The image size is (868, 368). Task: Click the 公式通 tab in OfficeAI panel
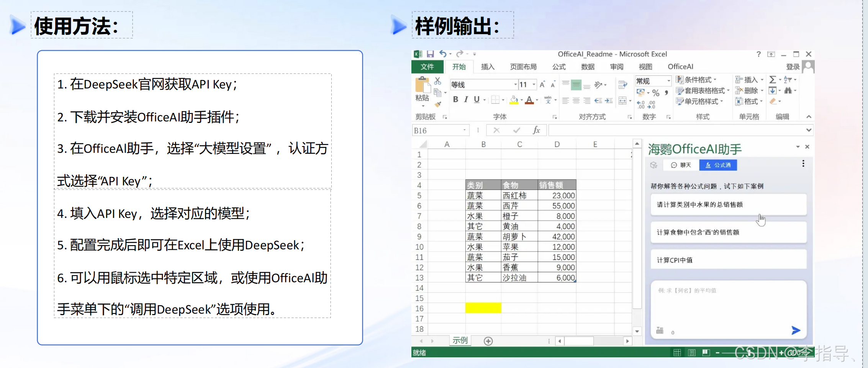pos(718,165)
